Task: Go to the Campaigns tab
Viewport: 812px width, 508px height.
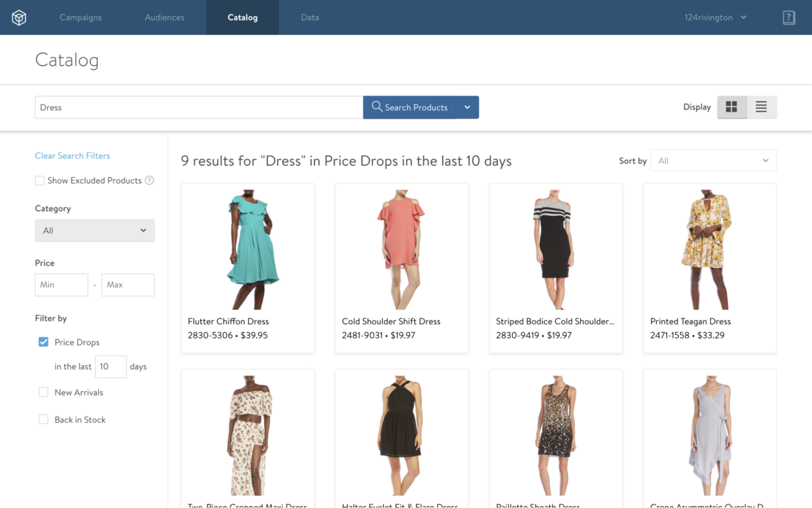Action: [80, 17]
